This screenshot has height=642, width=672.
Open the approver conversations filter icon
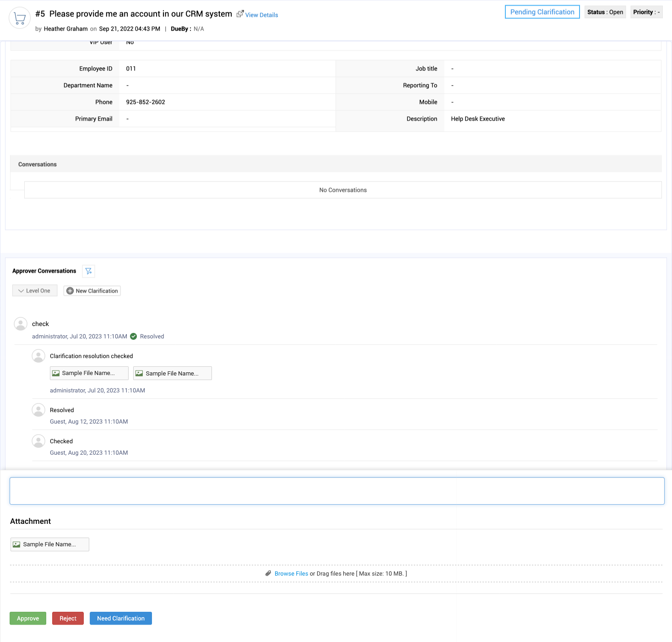coord(89,271)
